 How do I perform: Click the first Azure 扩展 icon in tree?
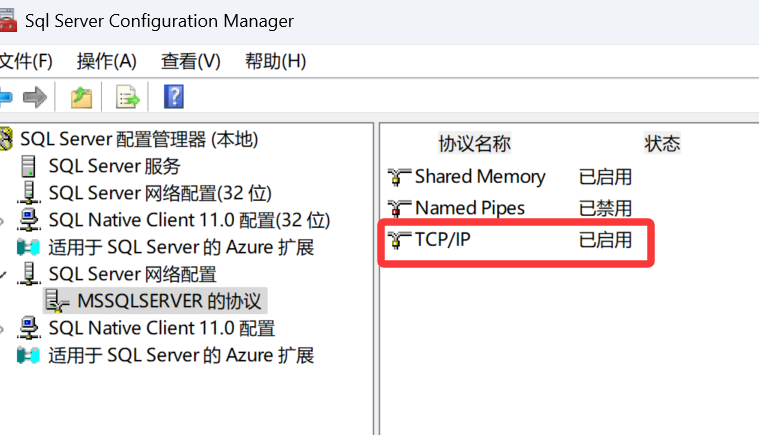coord(28,247)
